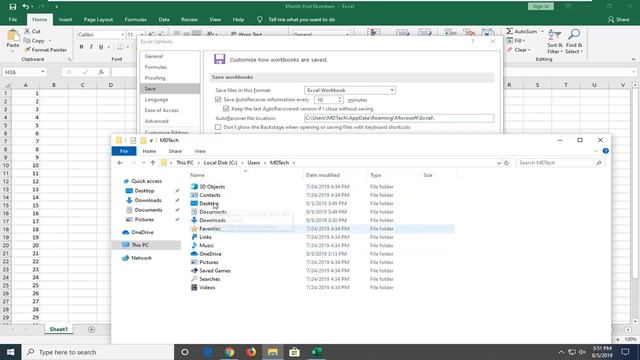
Task: Toggle Underline formatting in Excel
Action: (101, 47)
